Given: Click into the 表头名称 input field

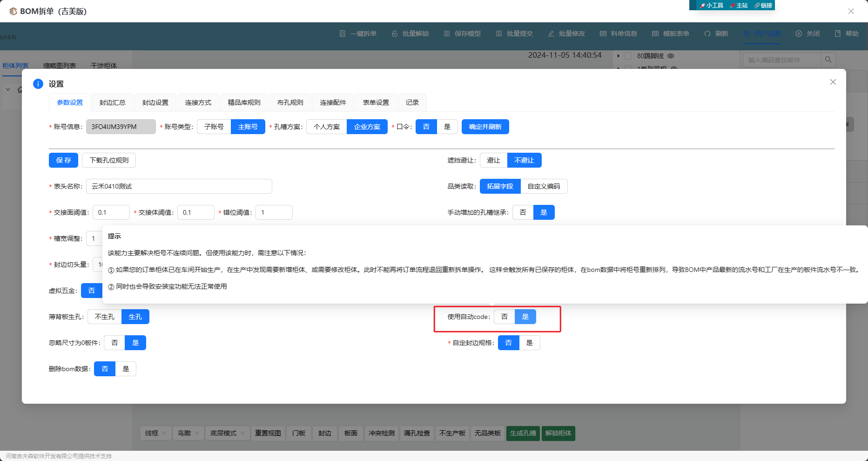Looking at the screenshot, I should pos(179,186).
